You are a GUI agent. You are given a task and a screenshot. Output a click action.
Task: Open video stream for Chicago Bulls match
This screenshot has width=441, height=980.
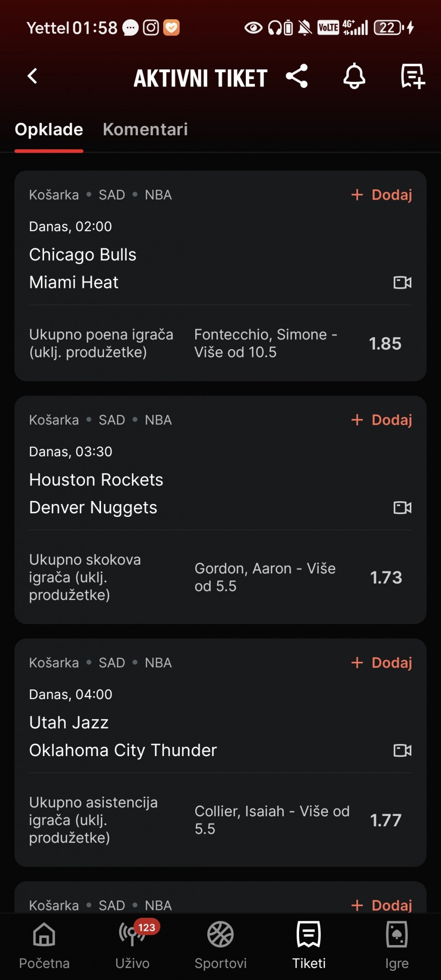pyautogui.click(x=402, y=282)
